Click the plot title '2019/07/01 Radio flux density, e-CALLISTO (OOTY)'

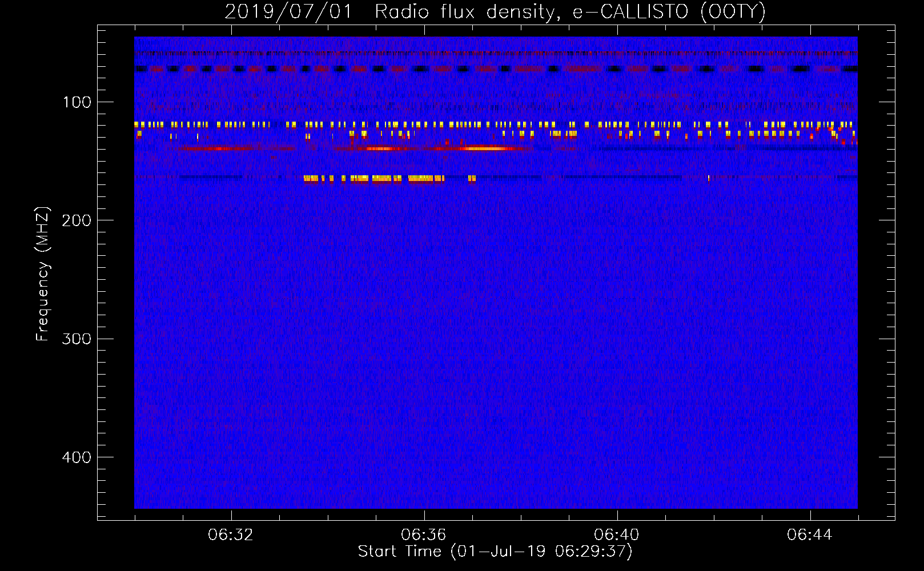pyautogui.click(x=495, y=12)
